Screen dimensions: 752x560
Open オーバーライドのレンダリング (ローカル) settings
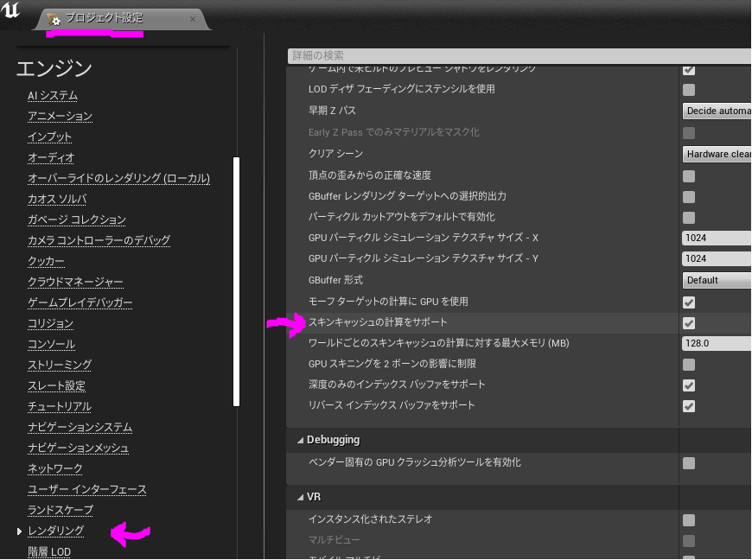coord(118,178)
